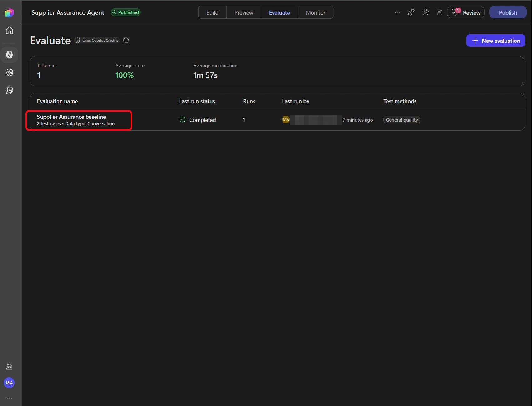Select the Evaluate tab
The image size is (532, 406).
pos(279,12)
